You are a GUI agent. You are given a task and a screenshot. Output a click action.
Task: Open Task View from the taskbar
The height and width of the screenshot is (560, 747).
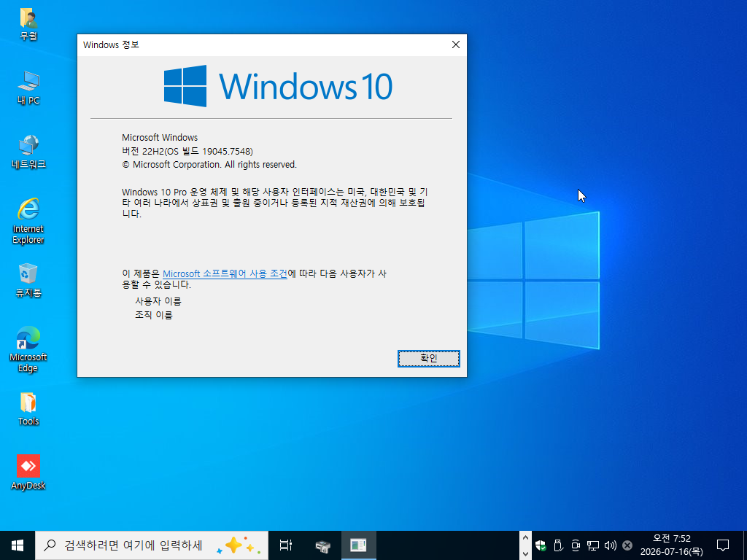286,545
